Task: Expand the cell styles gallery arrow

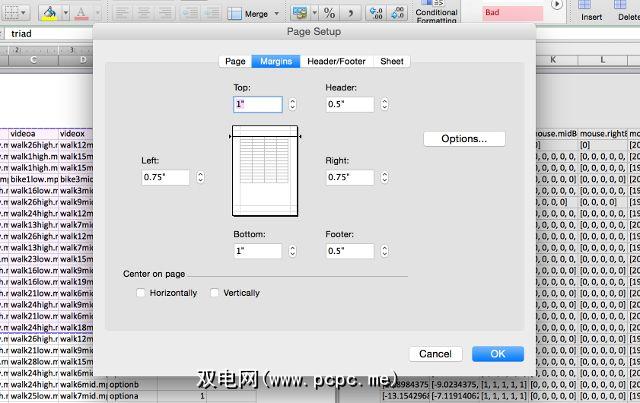Action: pos(557,5)
